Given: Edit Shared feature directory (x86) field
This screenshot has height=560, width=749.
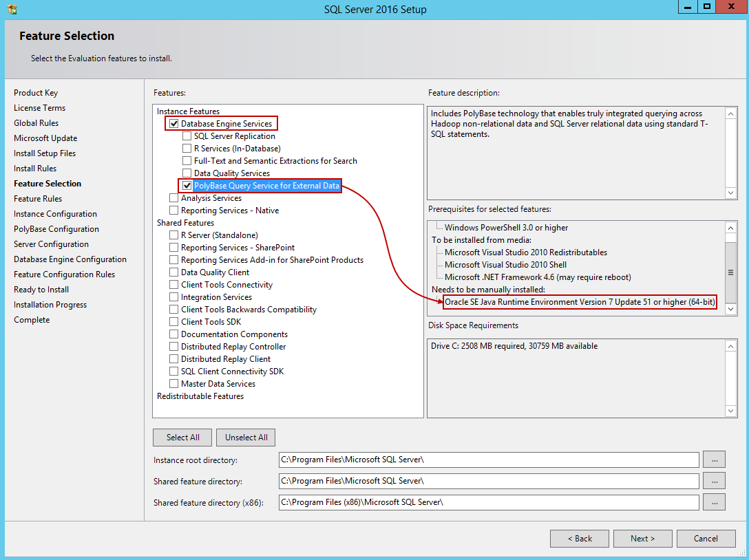Looking at the screenshot, I should (489, 502).
